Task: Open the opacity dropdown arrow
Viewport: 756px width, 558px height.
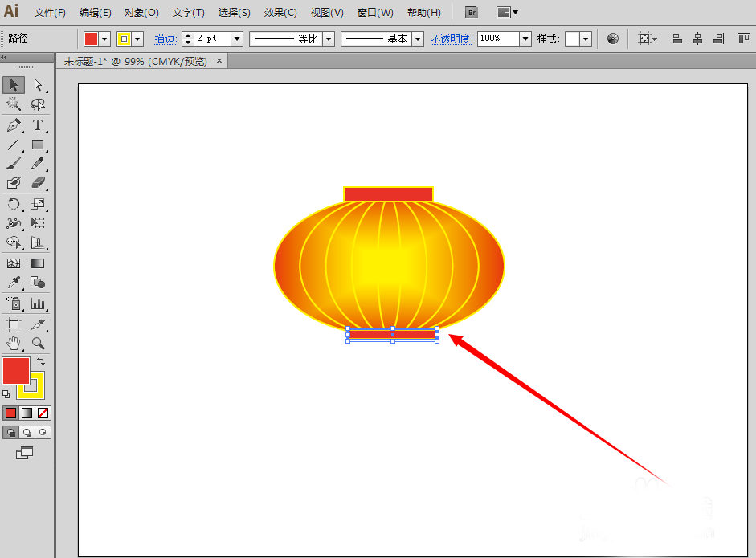Action: click(525, 39)
